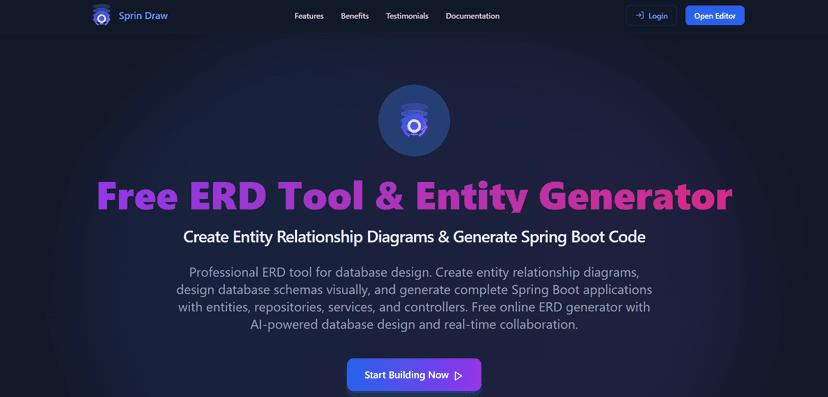Click the paragraph starting 'Professional ERD tool'
This screenshot has height=397, width=828.
click(414, 299)
